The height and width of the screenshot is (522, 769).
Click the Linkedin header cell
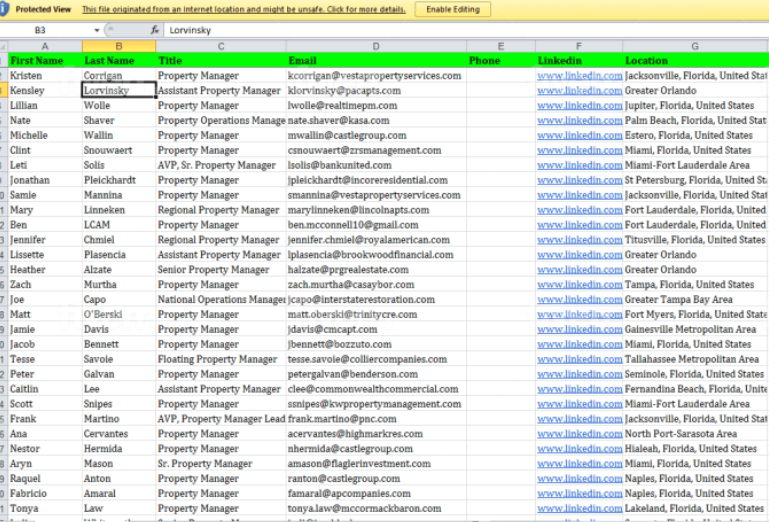pos(579,61)
